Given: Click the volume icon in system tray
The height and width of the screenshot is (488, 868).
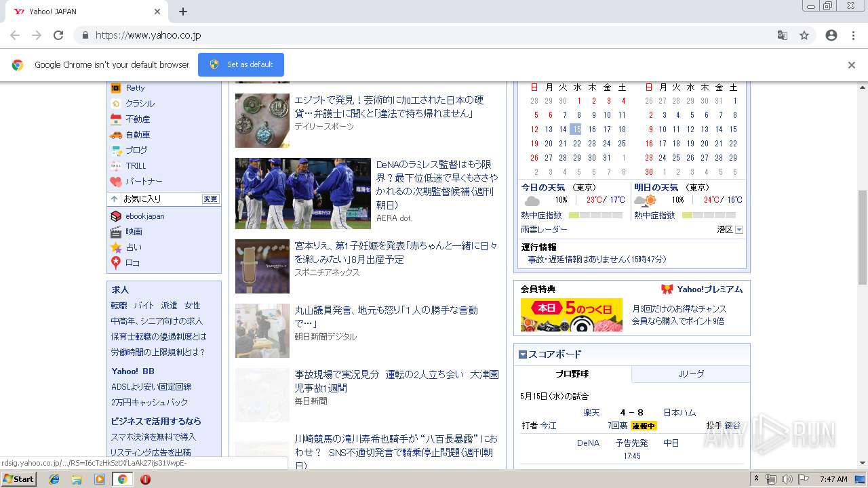Looking at the screenshot, I should [787, 479].
